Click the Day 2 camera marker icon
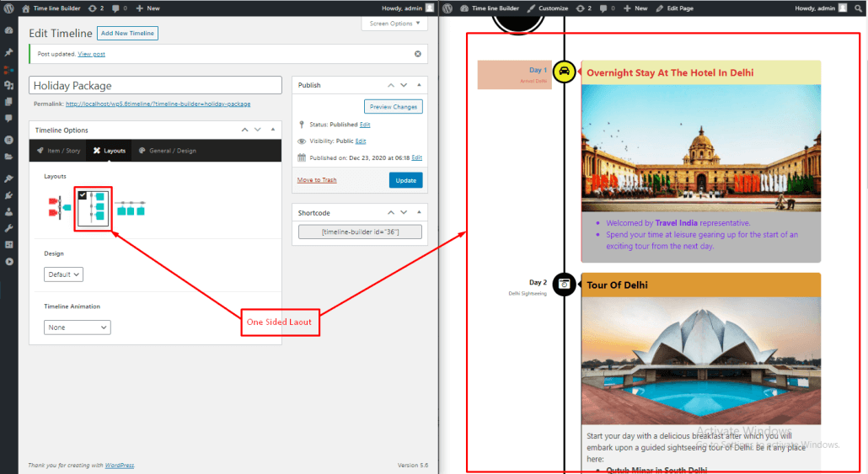The height and width of the screenshot is (474, 868). coord(564,285)
